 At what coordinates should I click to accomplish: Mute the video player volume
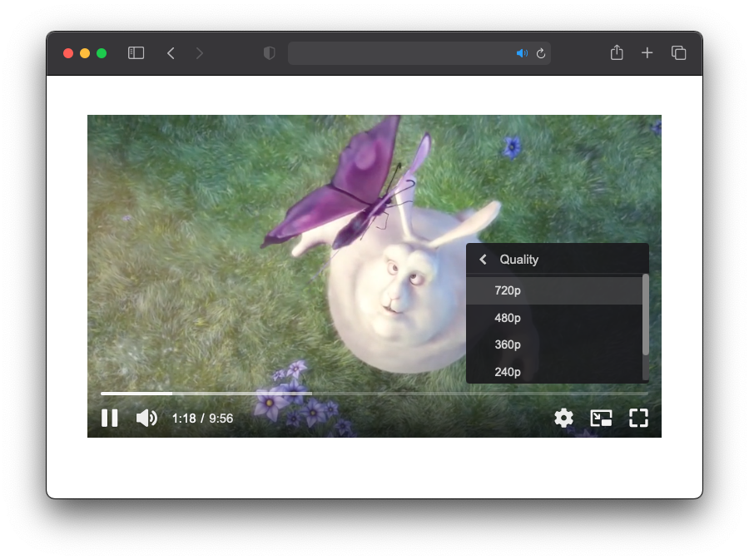point(146,419)
